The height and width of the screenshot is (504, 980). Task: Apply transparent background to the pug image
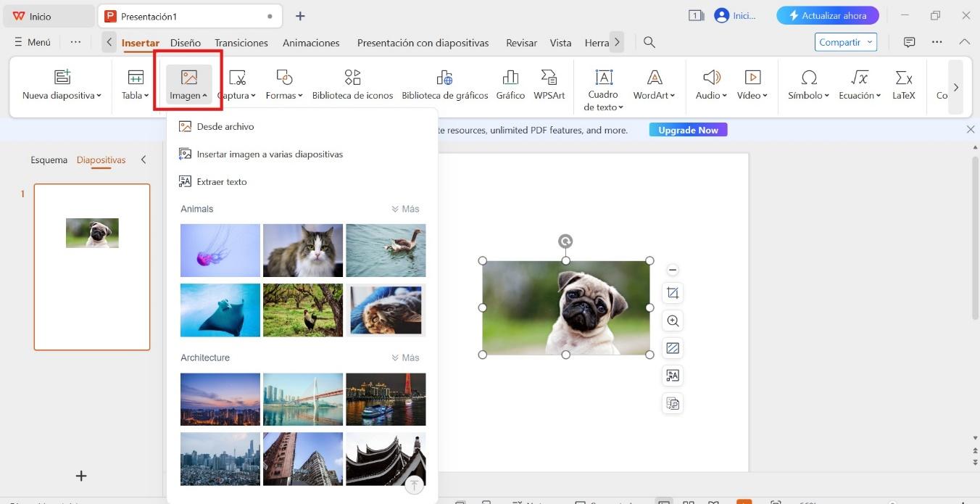click(672, 348)
